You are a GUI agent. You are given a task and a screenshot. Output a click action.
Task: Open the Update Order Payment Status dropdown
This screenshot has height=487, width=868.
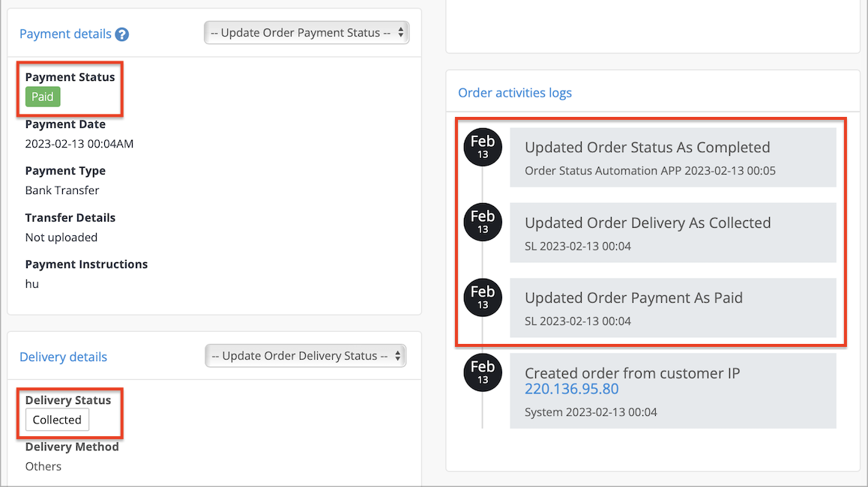coord(307,33)
